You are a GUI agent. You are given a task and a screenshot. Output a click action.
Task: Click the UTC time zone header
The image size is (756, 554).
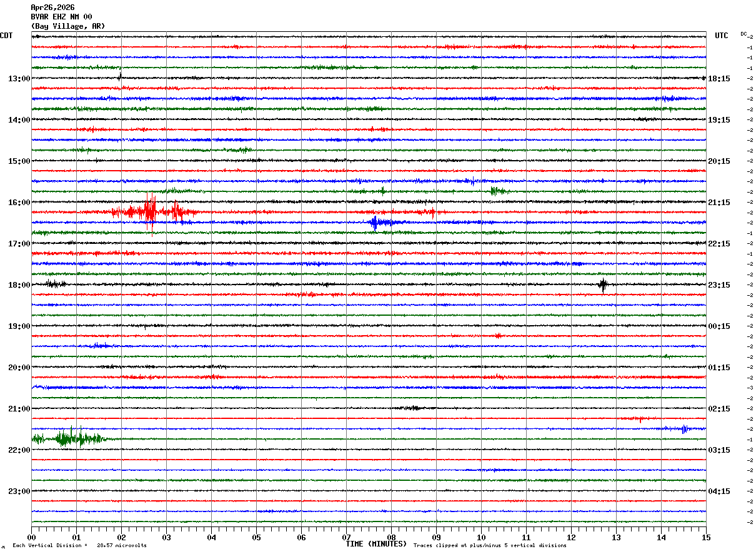(722, 36)
